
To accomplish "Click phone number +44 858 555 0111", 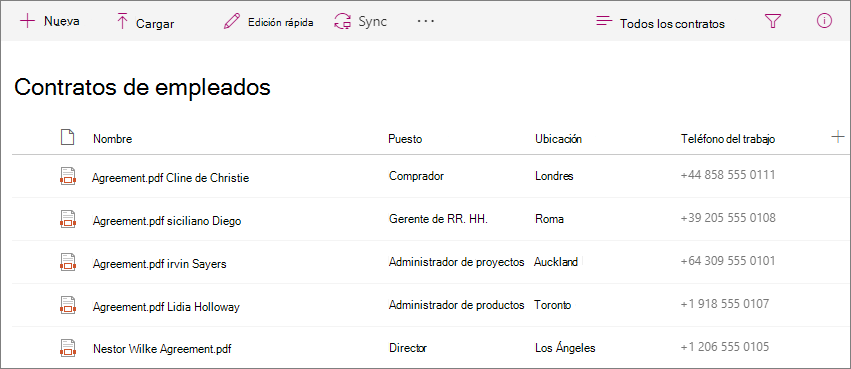I will [x=728, y=175].
